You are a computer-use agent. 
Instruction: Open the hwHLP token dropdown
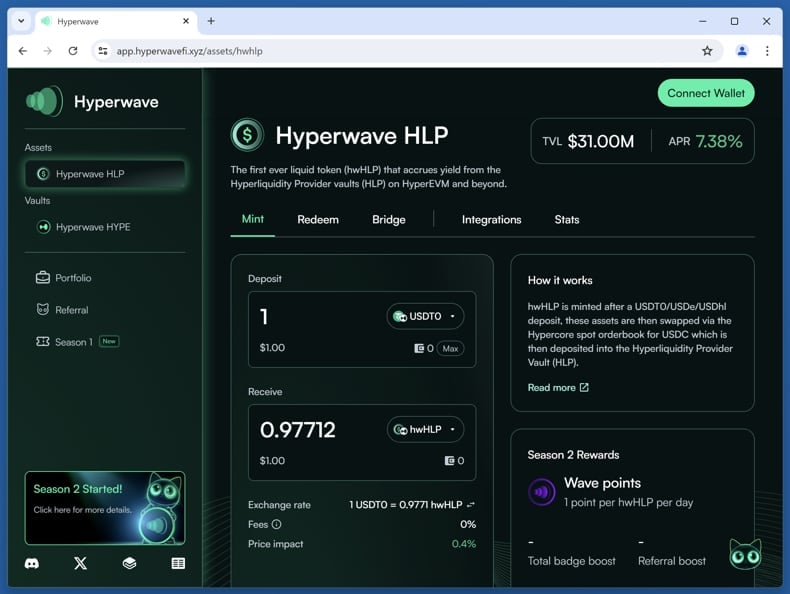pyautogui.click(x=425, y=429)
